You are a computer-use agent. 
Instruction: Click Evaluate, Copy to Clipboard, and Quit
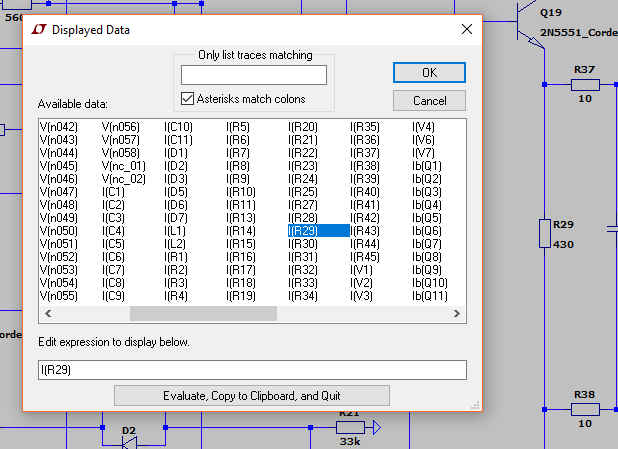coord(252,395)
